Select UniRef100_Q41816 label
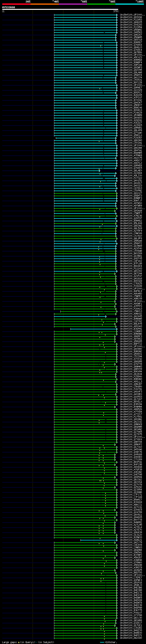Screen dimensions: 146x644 (x=131, y=278)
